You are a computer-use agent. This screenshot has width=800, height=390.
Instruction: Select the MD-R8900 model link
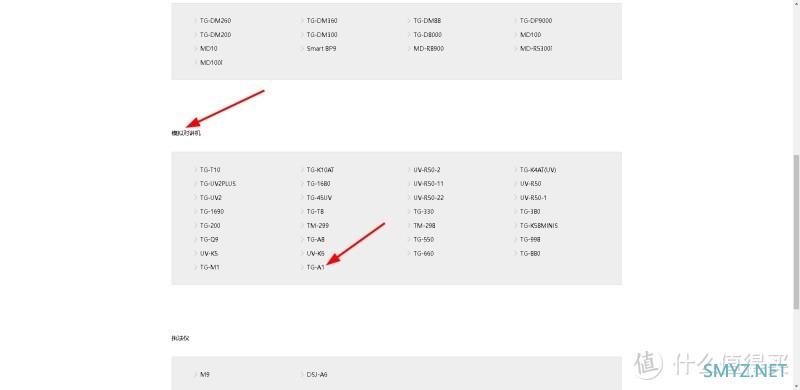(429, 48)
